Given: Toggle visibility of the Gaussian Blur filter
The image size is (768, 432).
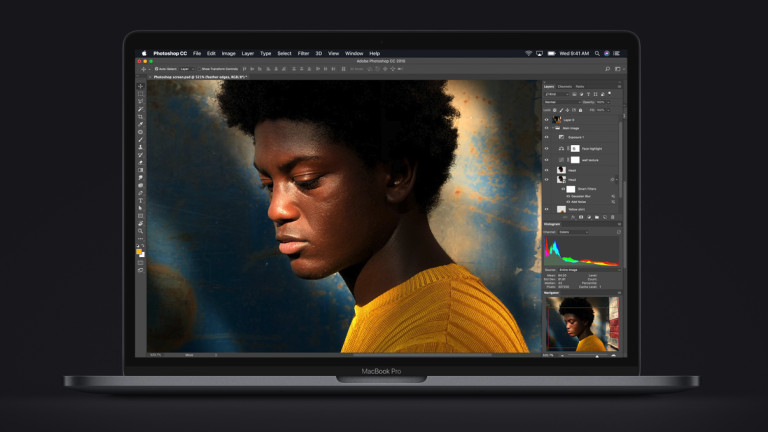Looking at the screenshot, I should (561, 195).
